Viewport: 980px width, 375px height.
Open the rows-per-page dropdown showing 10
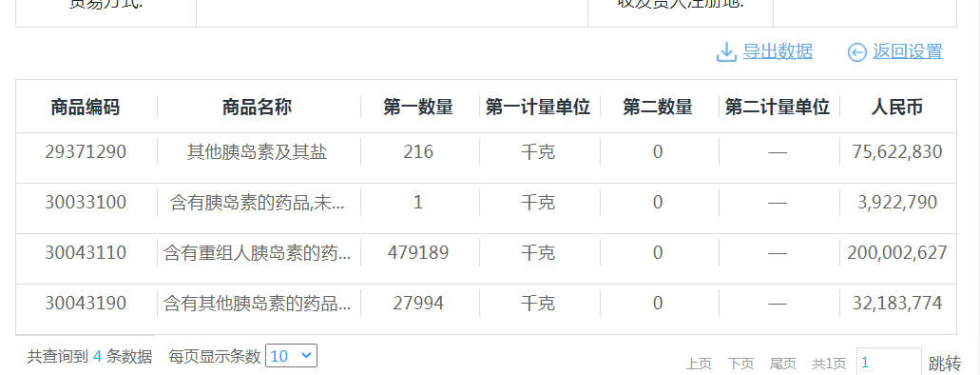[x=291, y=356]
